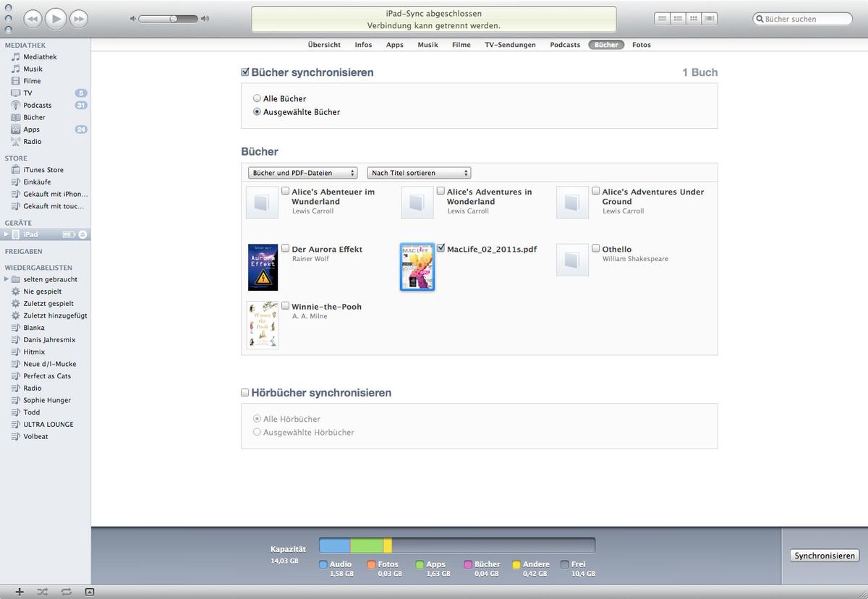Open Danis Jahresmix playlist
Image resolution: width=868 pixels, height=599 pixels.
tap(49, 340)
